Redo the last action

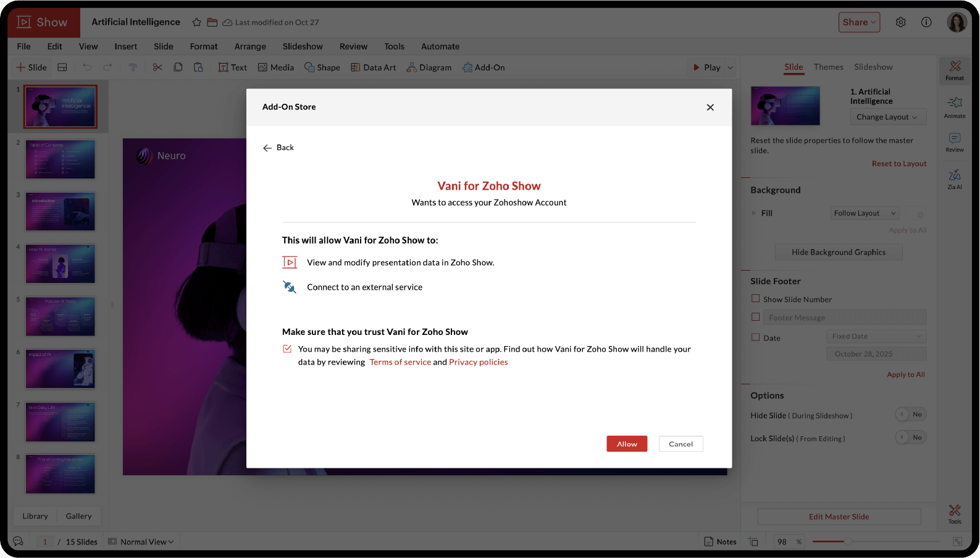point(107,67)
